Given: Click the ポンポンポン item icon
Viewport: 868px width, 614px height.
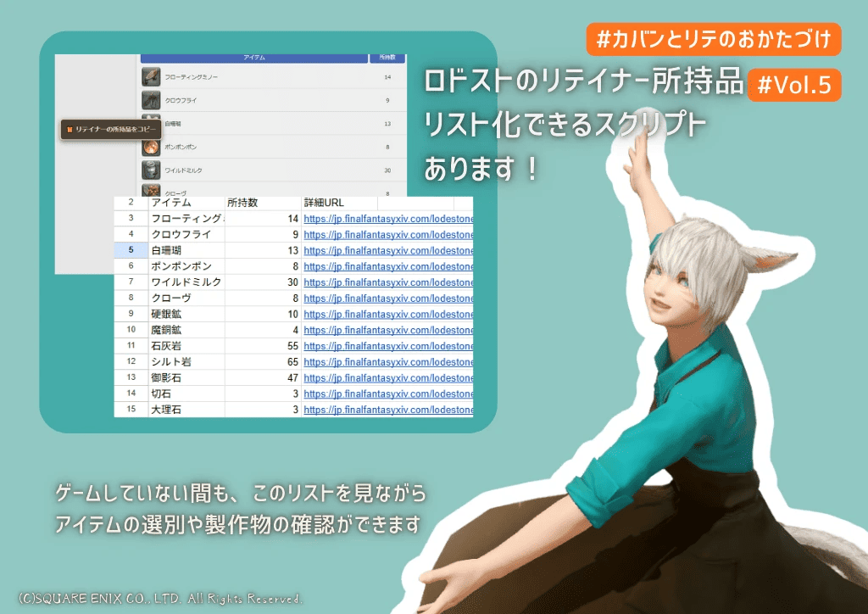Looking at the screenshot, I should pyautogui.click(x=151, y=147).
